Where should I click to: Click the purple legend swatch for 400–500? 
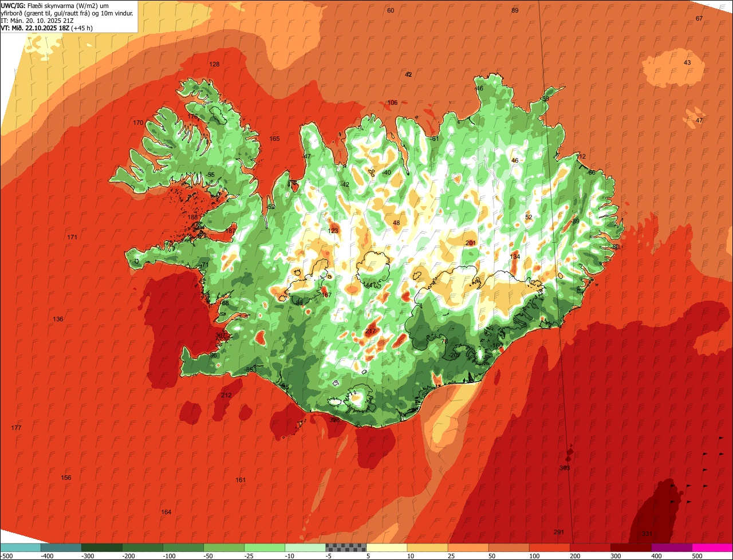(672, 547)
